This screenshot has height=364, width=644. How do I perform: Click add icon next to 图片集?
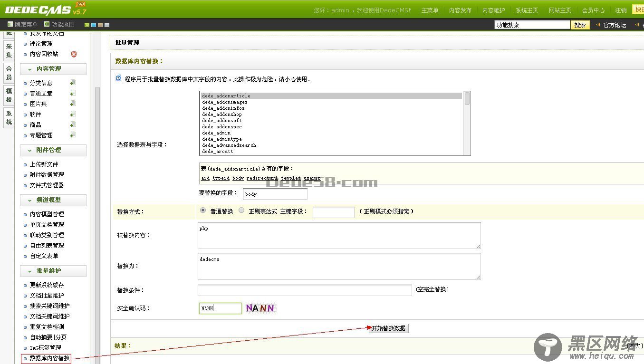[x=73, y=104]
